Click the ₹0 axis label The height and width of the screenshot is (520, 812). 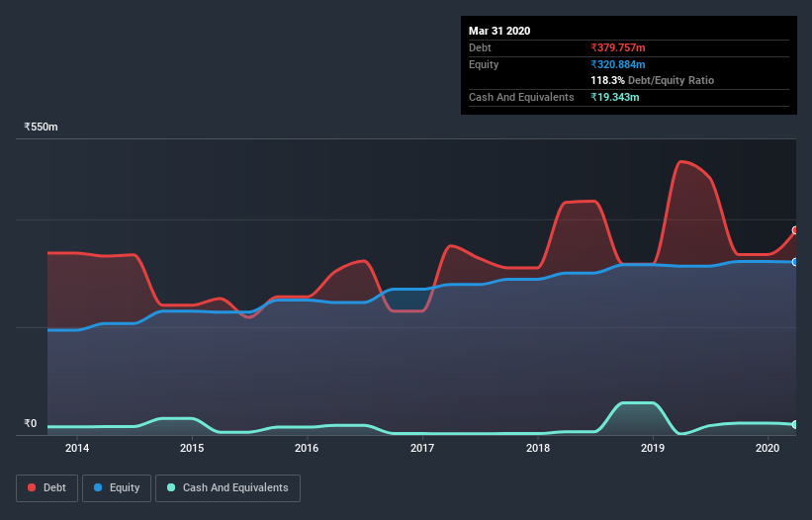tap(31, 423)
